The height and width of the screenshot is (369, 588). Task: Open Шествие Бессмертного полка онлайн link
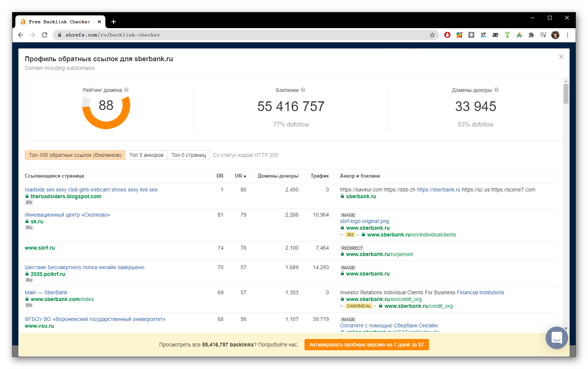(x=84, y=267)
